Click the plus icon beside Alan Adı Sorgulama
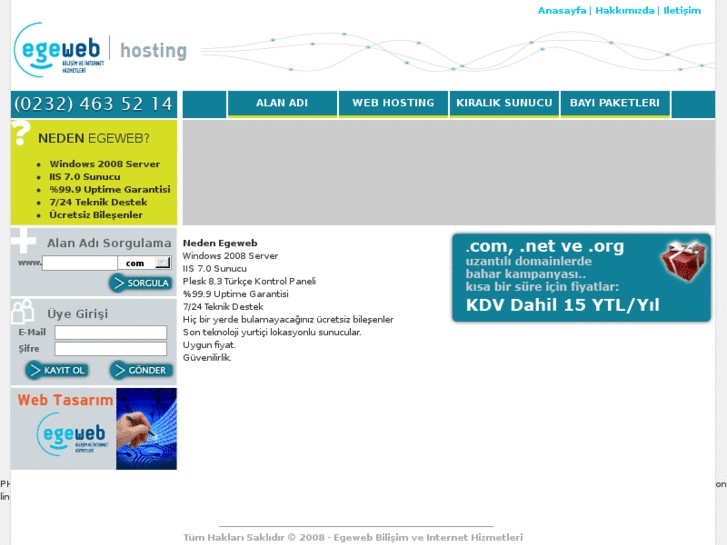This screenshot has height=545, width=727. 23,240
